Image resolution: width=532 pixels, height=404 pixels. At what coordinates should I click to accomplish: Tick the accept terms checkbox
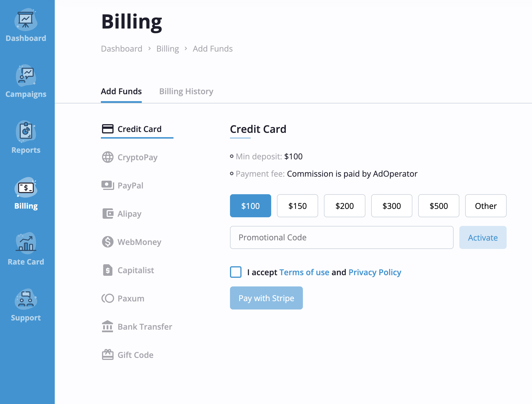click(x=236, y=272)
